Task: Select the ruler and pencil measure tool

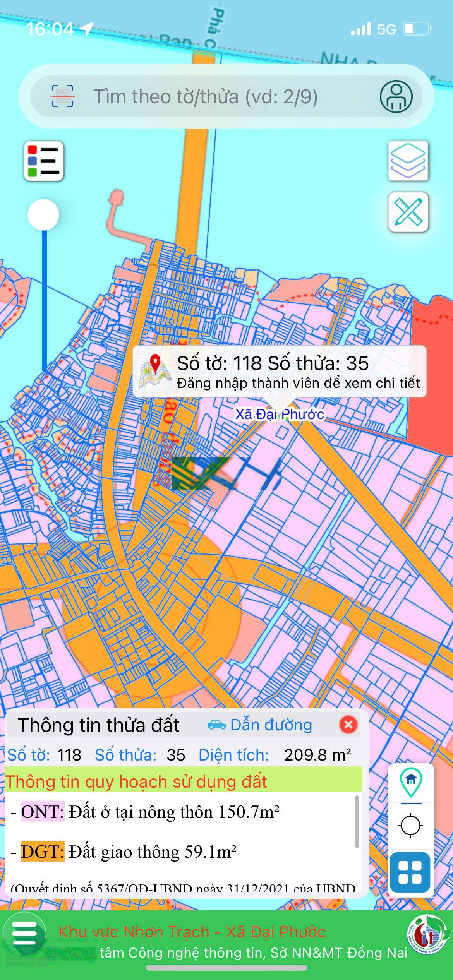Action: [408, 212]
